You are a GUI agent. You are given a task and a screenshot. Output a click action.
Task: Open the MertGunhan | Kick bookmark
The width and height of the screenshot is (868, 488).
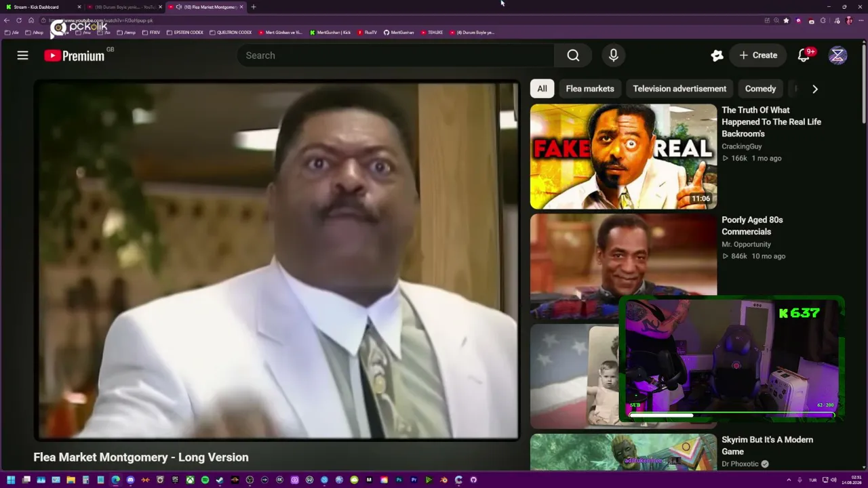pos(330,33)
